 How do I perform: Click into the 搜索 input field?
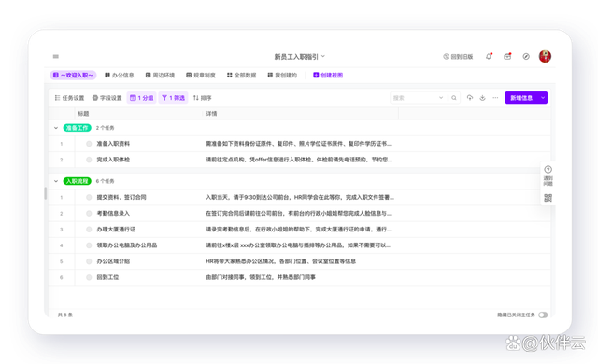415,98
